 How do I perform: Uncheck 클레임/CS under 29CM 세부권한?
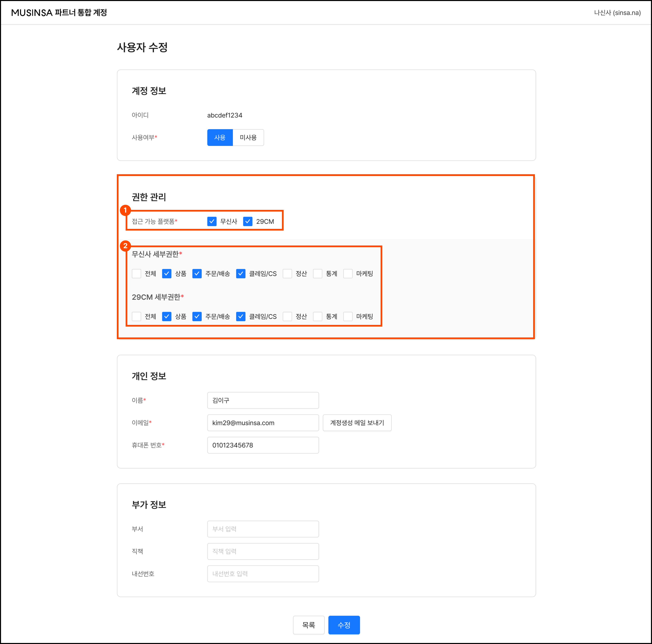point(241,316)
